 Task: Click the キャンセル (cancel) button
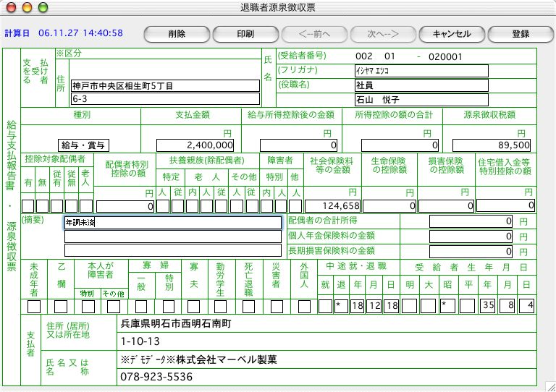(451, 34)
